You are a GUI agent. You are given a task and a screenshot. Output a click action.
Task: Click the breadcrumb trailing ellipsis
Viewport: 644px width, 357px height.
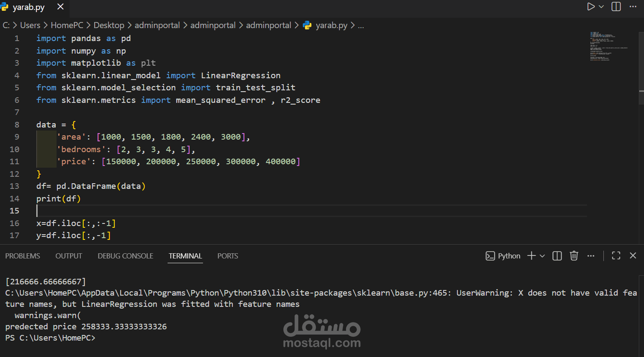tap(361, 25)
